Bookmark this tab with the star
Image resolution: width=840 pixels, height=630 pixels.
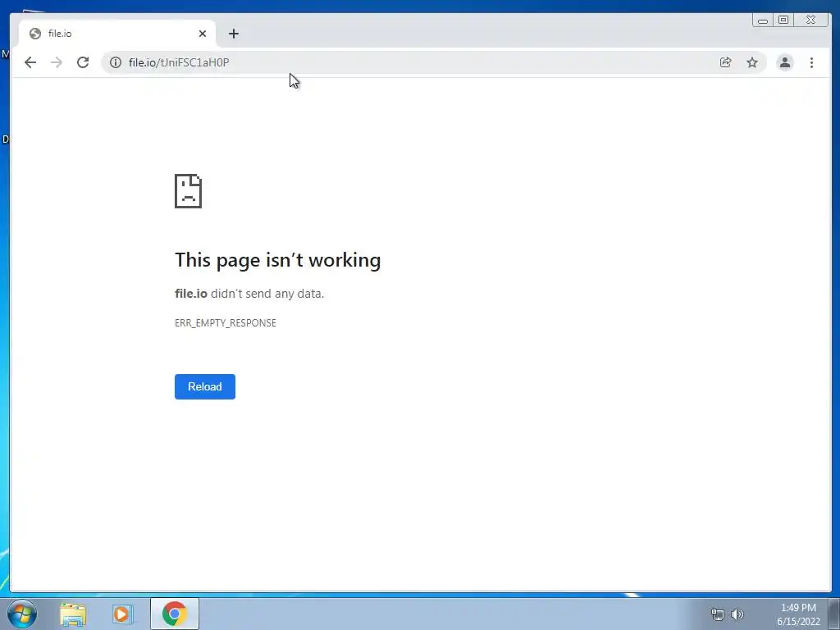(x=752, y=62)
